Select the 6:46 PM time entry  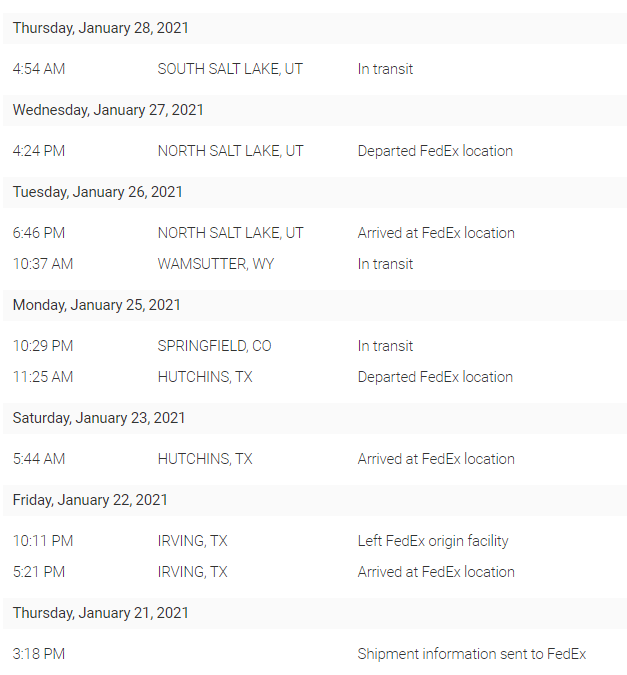(x=39, y=233)
